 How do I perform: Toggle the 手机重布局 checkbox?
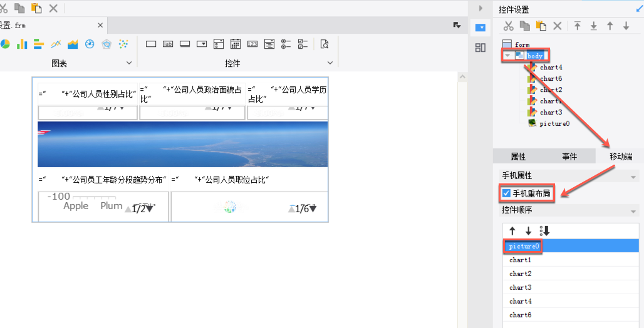pos(506,193)
